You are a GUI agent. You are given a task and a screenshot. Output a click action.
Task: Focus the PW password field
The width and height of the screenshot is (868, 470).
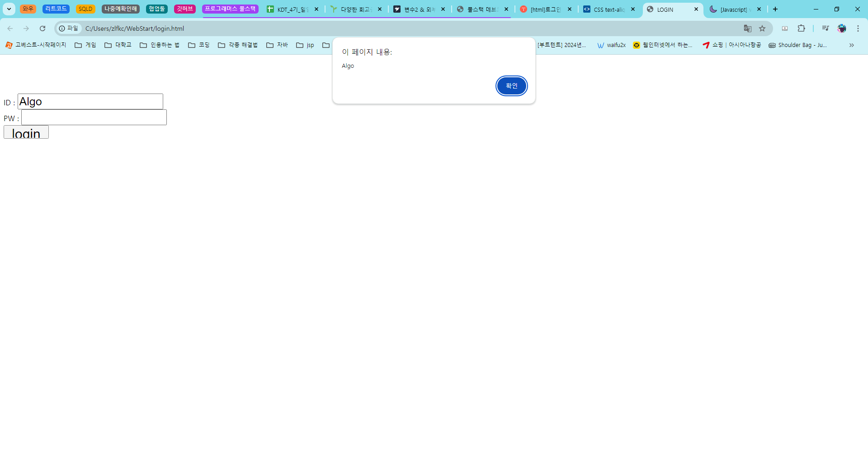point(94,117)
